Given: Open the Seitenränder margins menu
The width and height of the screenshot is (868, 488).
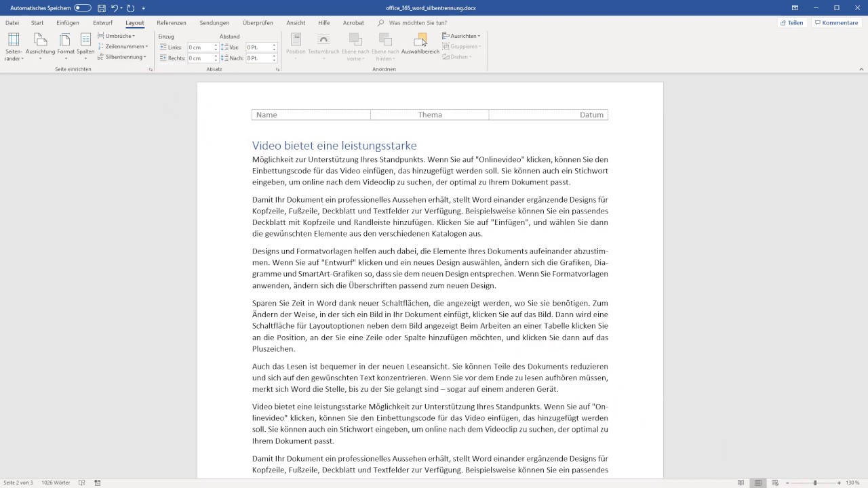Looking at the screenshot, I should [x=14, y=47].
